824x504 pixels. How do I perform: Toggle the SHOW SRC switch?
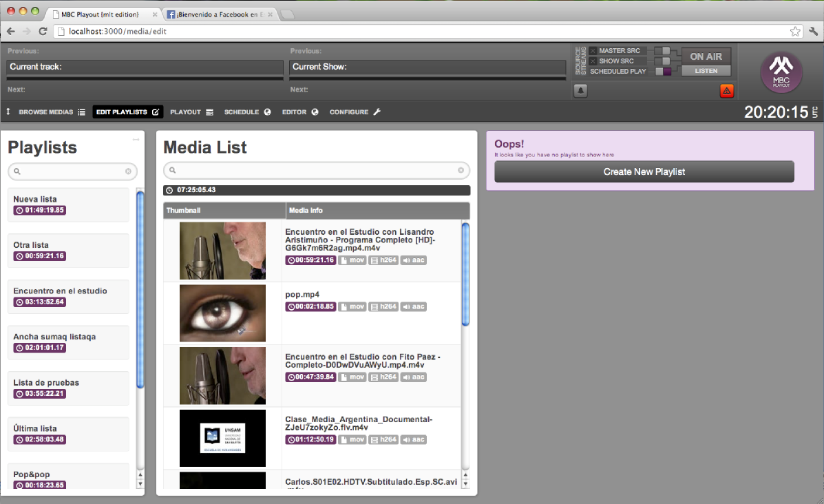pos(663,61)
